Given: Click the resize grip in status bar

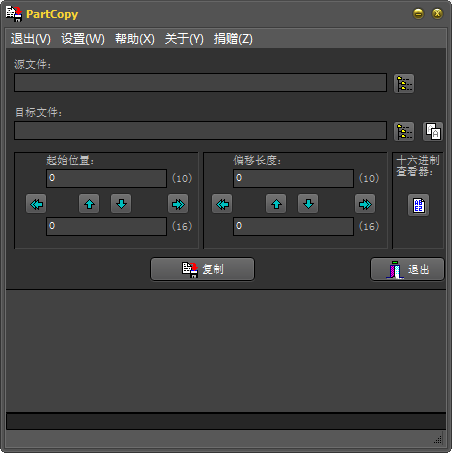Looking at the screenshot, I should 438,439.
